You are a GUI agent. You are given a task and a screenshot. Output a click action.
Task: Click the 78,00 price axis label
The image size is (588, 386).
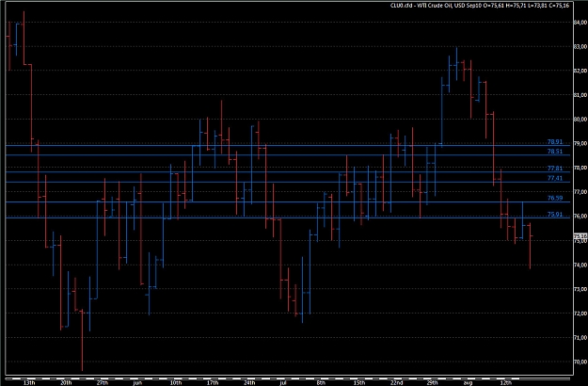(580, 168)
